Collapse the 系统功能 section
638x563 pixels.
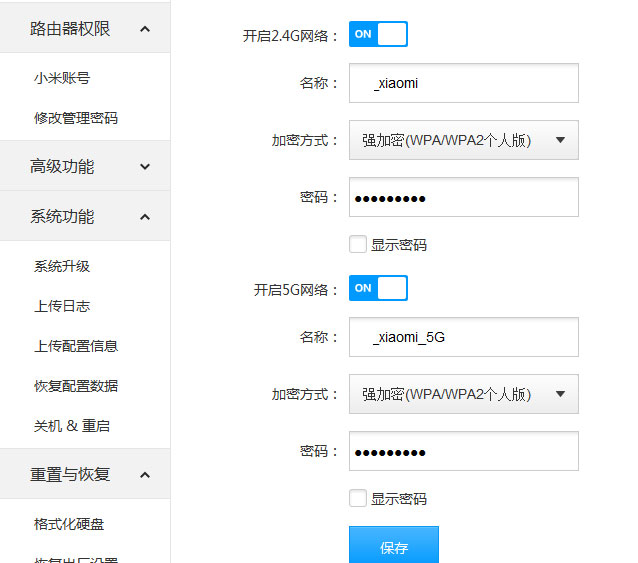(x=85, y=216)
